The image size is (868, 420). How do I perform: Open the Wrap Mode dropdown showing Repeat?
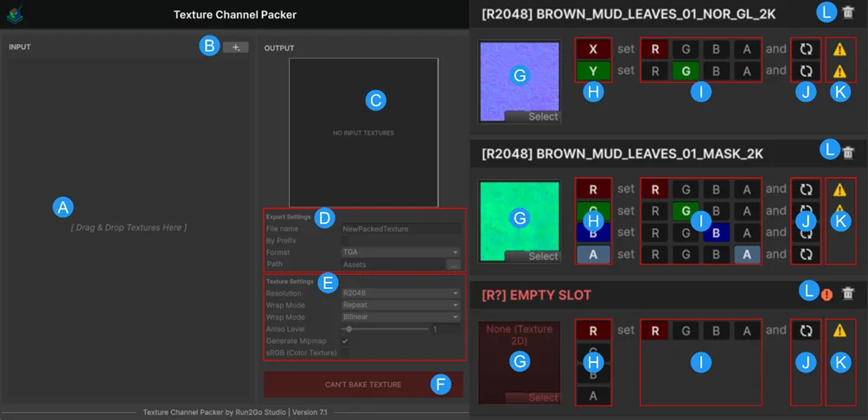point(401,305)
